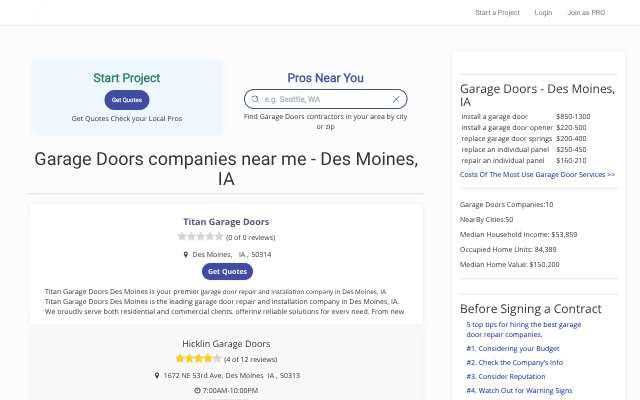Select Join as PRO in navigation
The width and height of the screenshot is (640, 400).
coord(586,13)
